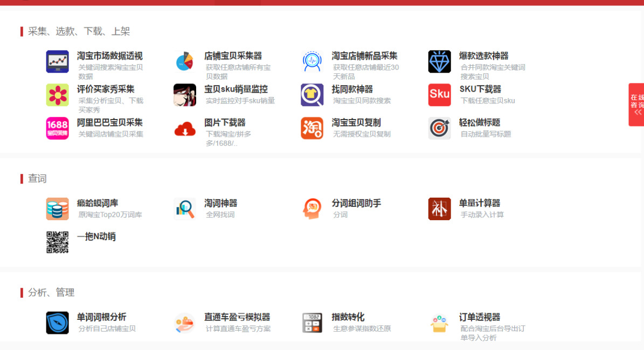Open the 宝贝sku销量监控 title link

tap(236, 89)
